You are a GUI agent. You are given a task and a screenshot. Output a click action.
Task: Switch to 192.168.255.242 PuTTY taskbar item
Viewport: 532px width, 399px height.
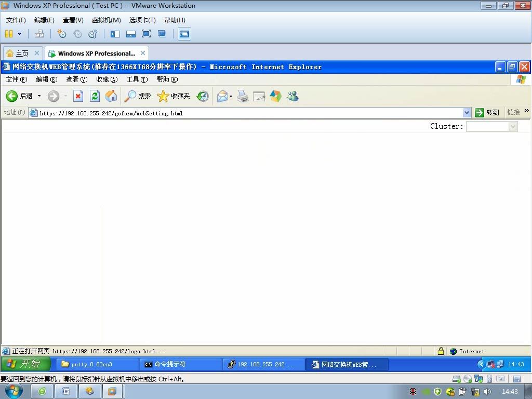pyautogui.click(x=263, y=364)
